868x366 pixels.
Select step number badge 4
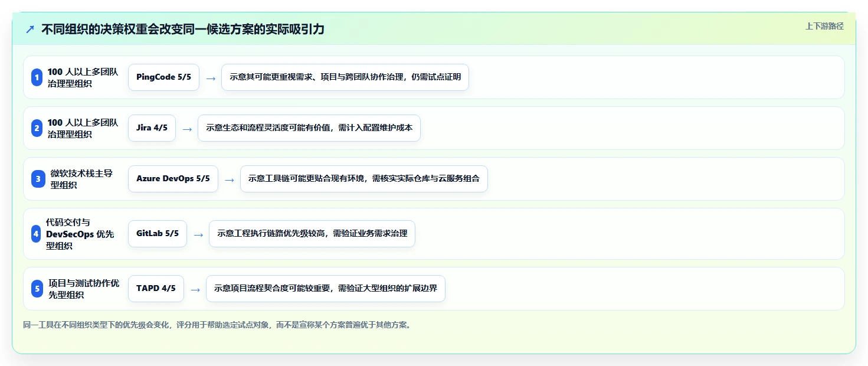click(x=36, y=234)
